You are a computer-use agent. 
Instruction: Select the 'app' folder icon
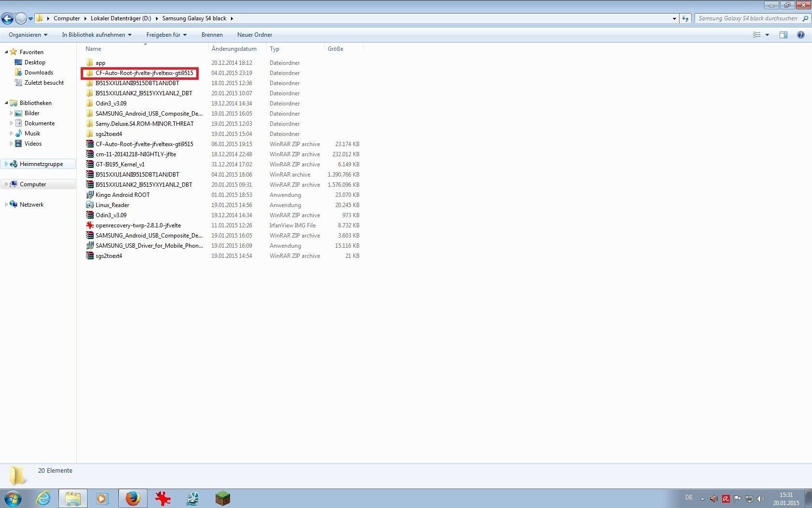[x=89, y=63]
